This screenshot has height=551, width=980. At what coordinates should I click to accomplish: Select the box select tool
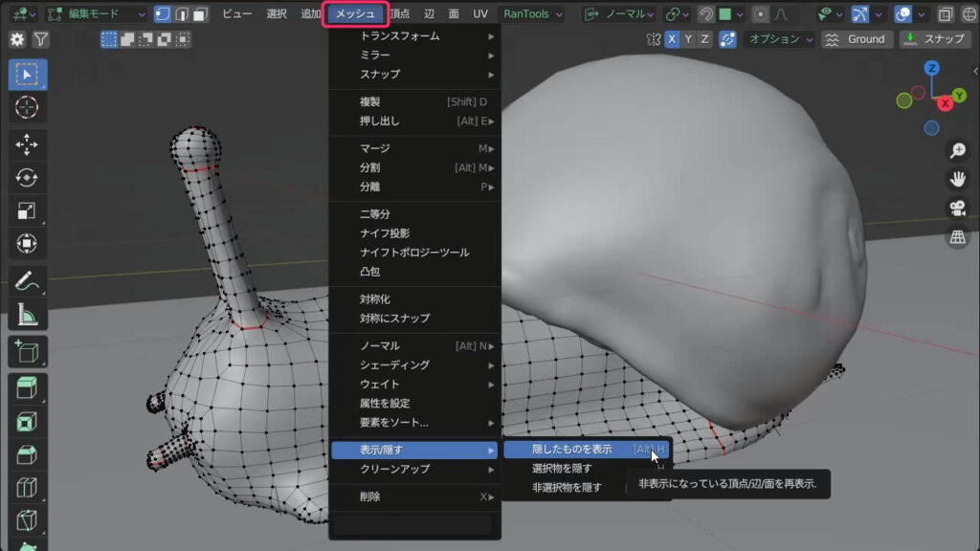27,75
